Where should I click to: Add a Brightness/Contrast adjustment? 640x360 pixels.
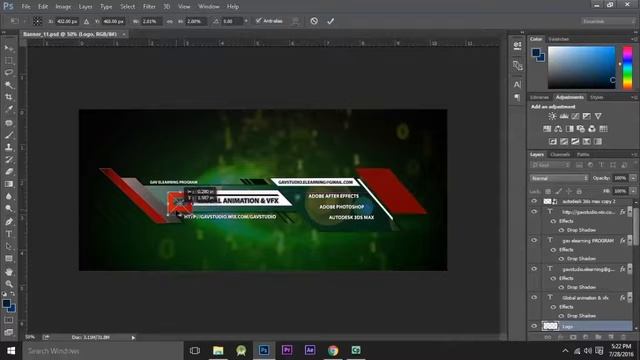click(552, 116)
